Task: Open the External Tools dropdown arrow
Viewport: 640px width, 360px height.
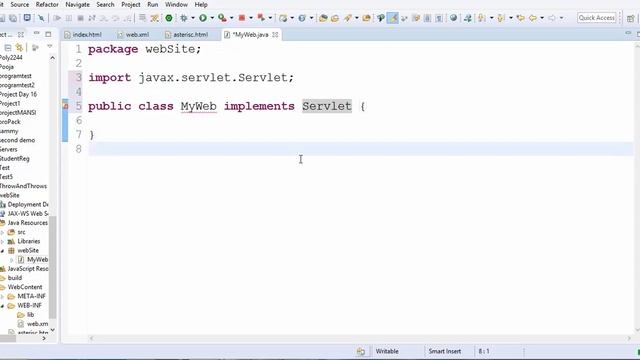Action: pyautogui.click(x=231, y=18)
